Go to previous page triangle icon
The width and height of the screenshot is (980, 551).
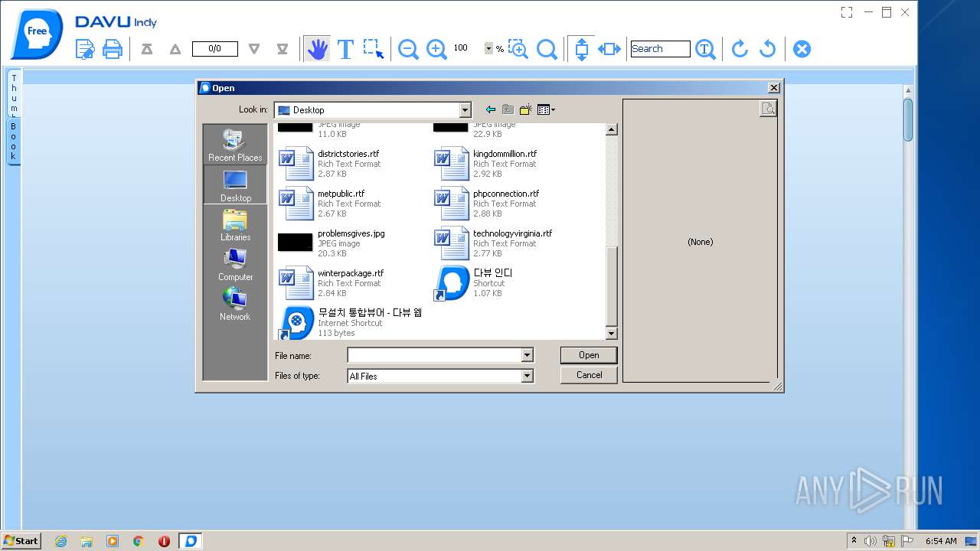175,49
